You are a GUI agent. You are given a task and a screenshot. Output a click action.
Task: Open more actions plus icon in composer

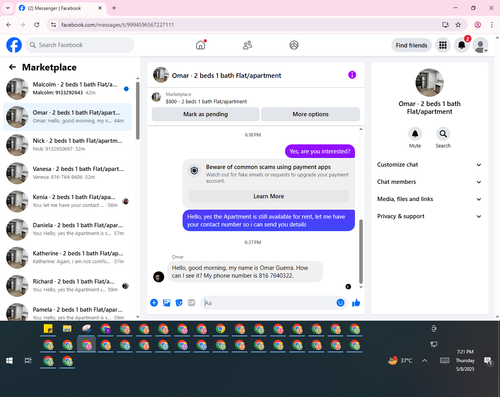pyautogui.click(x=154, y=303)
